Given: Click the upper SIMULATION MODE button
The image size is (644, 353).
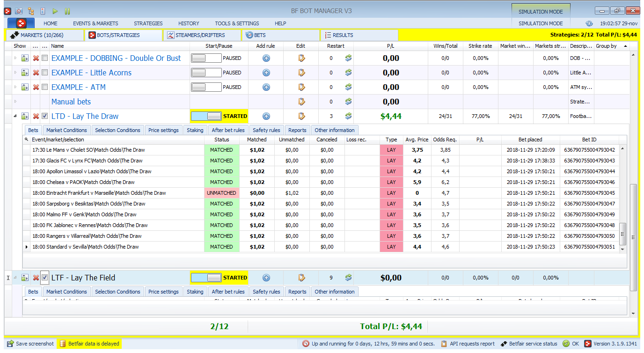Looking at the screenshot, I should (540, 11).
